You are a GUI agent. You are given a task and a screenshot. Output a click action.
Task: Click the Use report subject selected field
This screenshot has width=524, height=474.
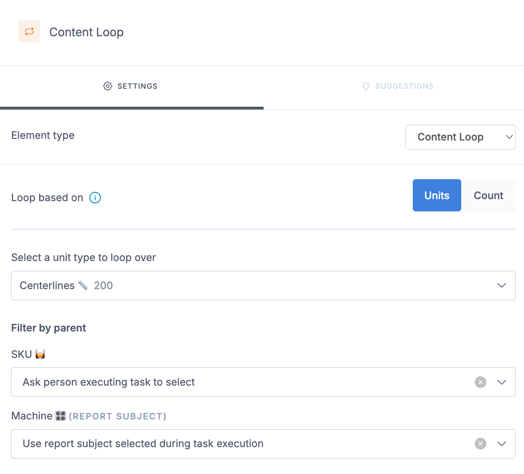point(263,444)
